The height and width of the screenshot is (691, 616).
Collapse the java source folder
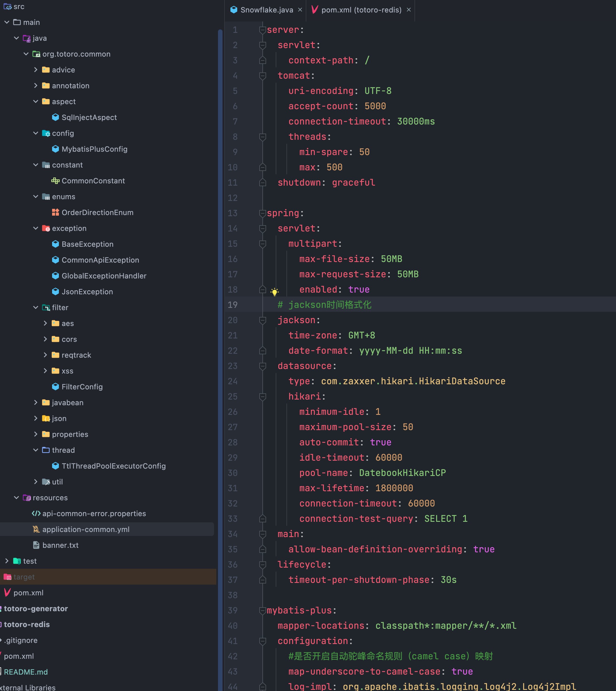click(x=16, y=38)
